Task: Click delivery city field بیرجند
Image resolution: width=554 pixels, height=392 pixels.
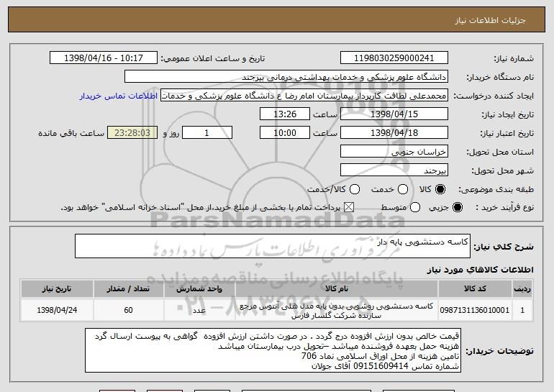Action: click(394, 170)
